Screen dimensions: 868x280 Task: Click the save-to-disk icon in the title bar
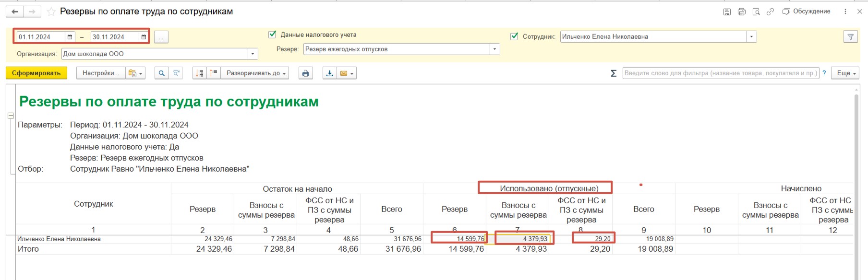point(727,12)
